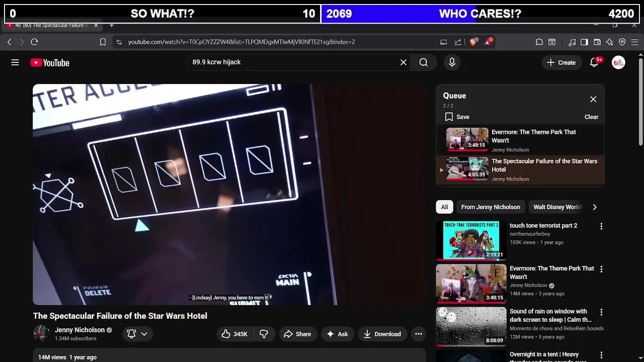Close the Queue panel
Screen dimensions: 644x362
point(593,99)
